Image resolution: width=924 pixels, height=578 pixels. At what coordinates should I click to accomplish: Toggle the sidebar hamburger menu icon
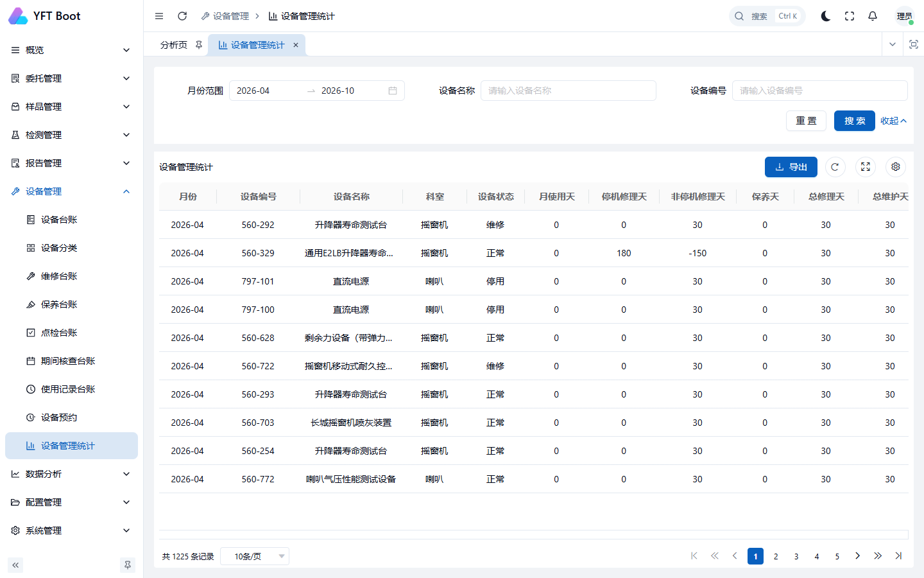[x=159, y=16]
